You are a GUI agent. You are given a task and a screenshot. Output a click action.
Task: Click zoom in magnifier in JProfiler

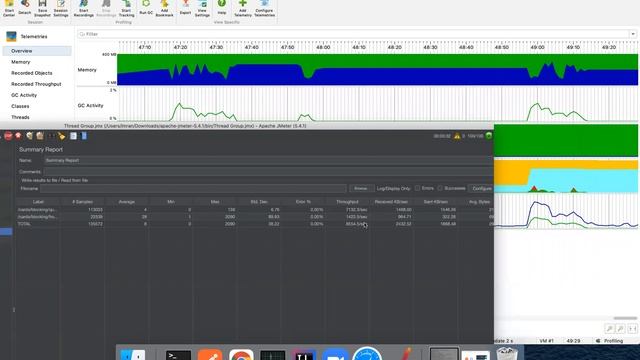(609, 329)
